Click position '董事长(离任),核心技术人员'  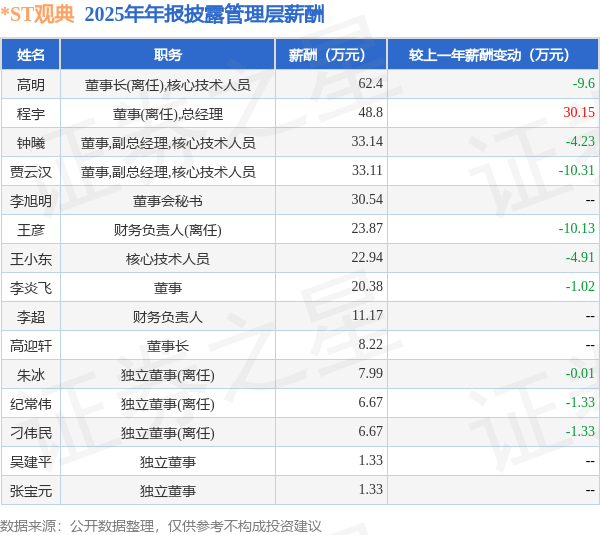point(168,85)
